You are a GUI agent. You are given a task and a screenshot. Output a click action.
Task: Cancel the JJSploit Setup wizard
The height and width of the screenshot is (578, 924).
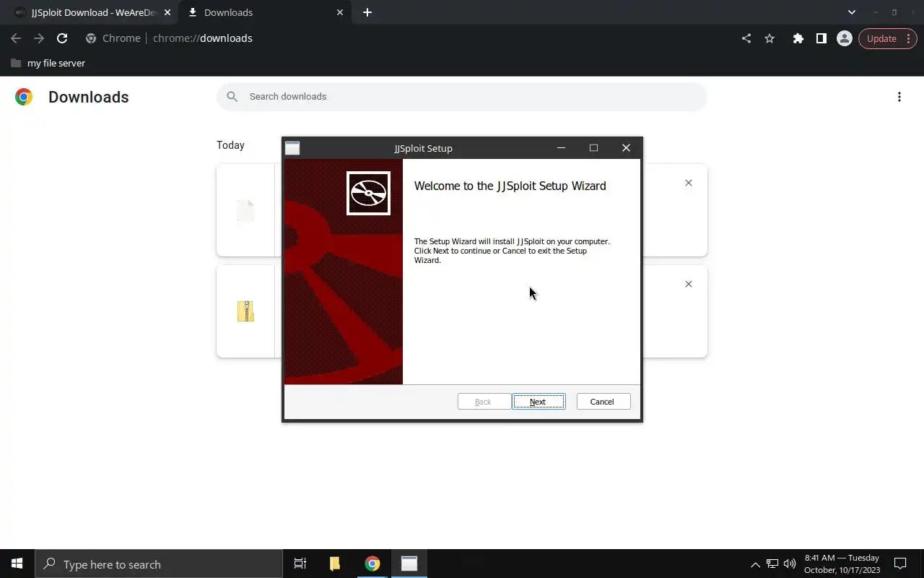coord(603,402)
